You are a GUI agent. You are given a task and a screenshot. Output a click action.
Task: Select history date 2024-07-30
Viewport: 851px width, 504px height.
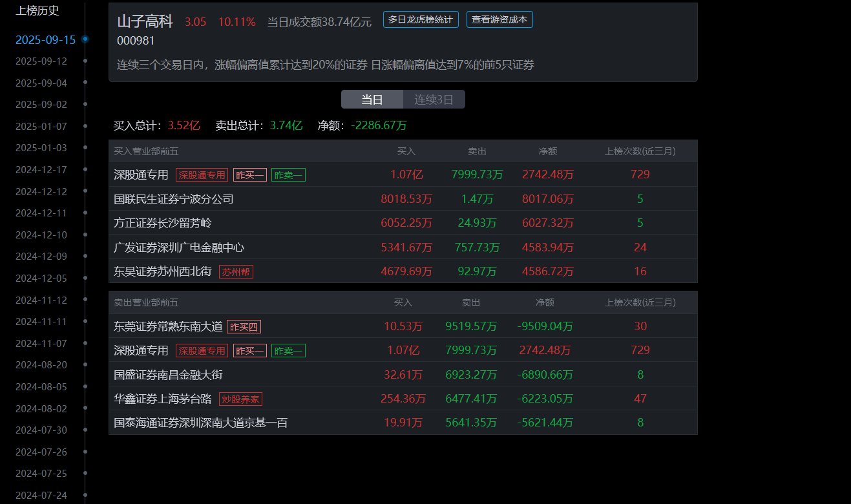41,430
